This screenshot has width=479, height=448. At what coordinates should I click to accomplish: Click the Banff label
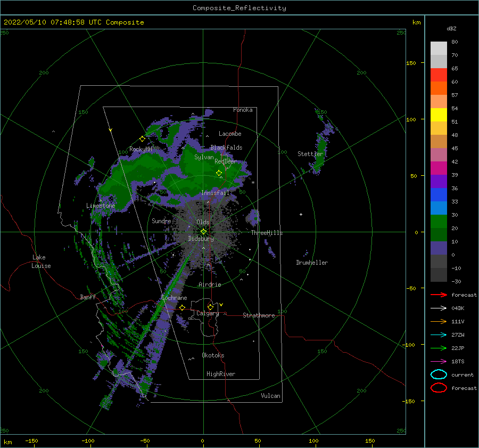pyautogui.click(x=88, y=297)
